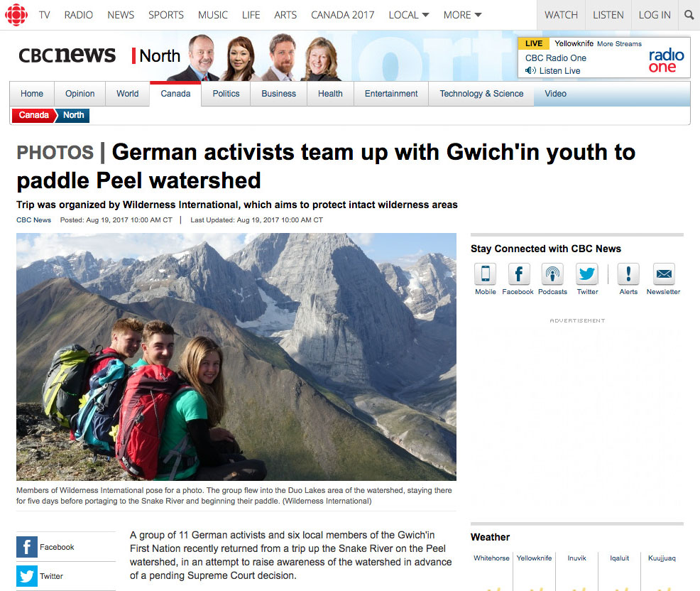The image size is (700, 591).
Task: Click the mountain hikers article photo
Action: [236, 357]
